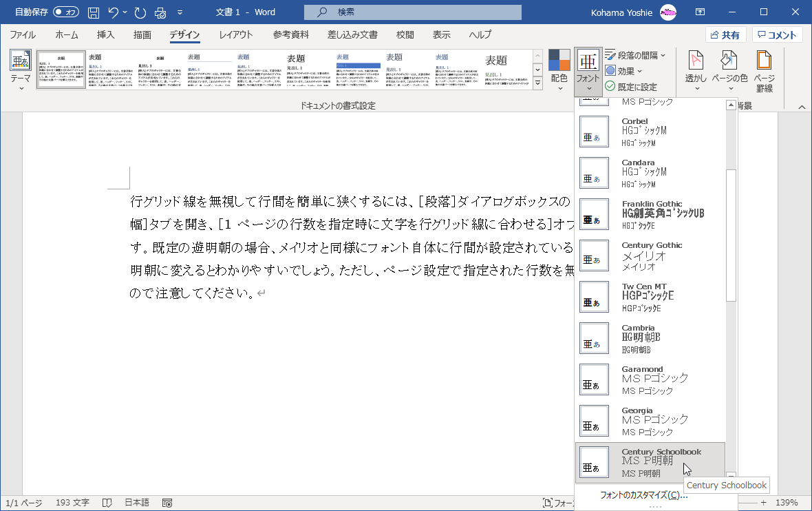Viewport: 812px width, 511px height.
Task: Collapse the ribbon with the chevron
Action: 802,107
